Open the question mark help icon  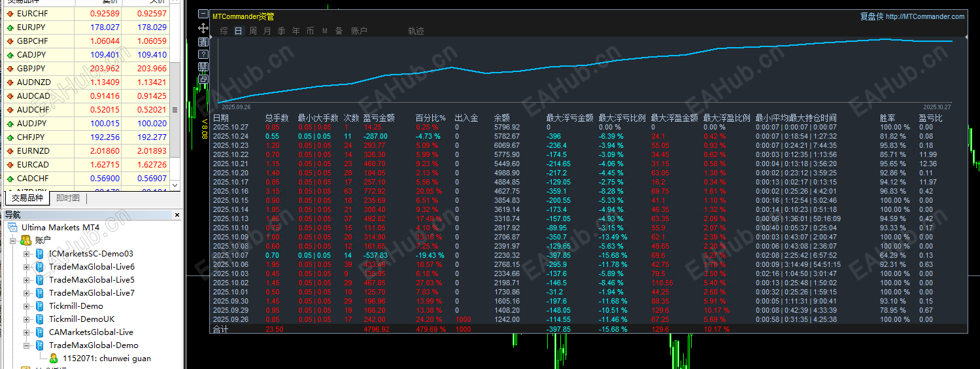[203, 54]
